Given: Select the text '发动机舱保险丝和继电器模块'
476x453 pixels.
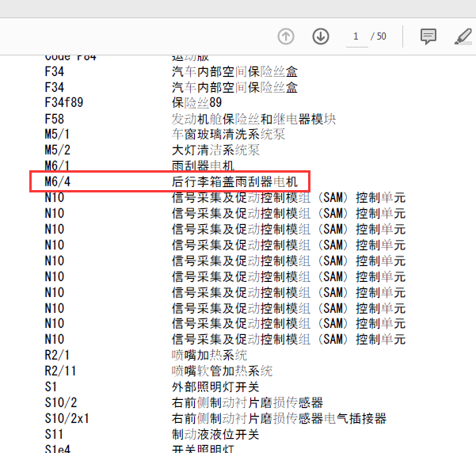Looking at the screenshot, I should click(253, 119).
